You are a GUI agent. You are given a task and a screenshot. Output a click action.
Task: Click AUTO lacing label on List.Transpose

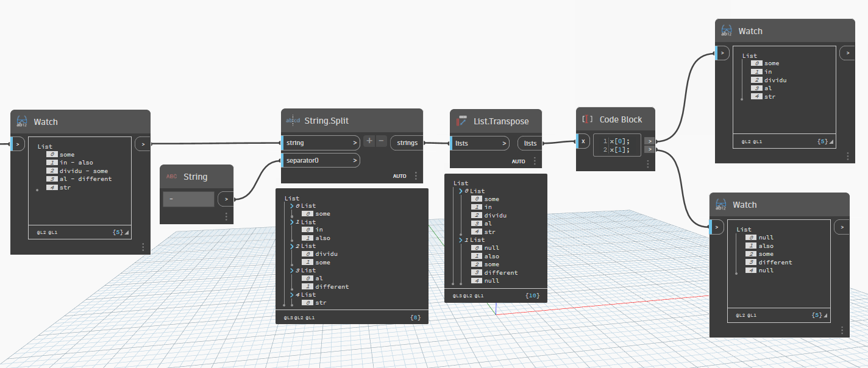pyautogui.click(x=518, y=161)
